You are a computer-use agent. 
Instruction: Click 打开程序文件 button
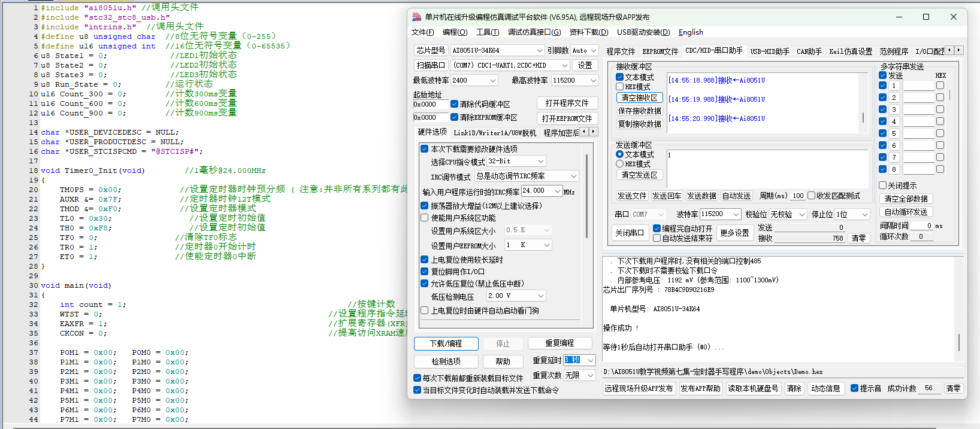pos(567,103)
